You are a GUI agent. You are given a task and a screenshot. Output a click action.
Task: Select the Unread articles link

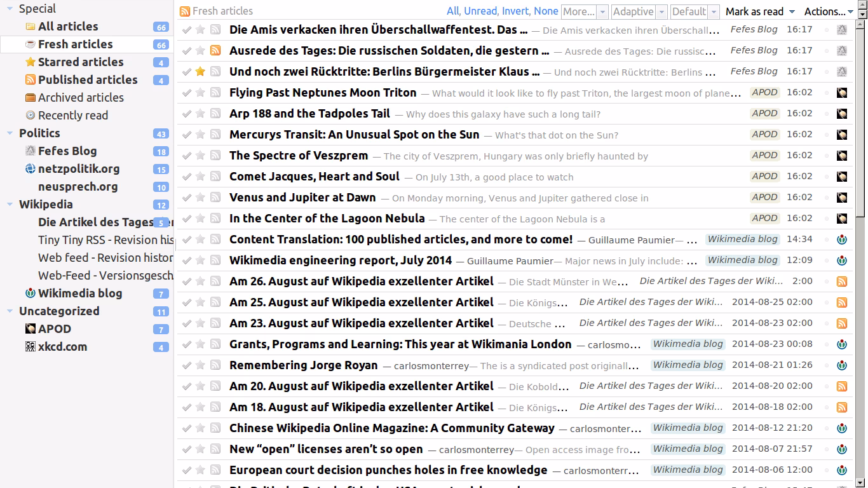pos(480,11)
